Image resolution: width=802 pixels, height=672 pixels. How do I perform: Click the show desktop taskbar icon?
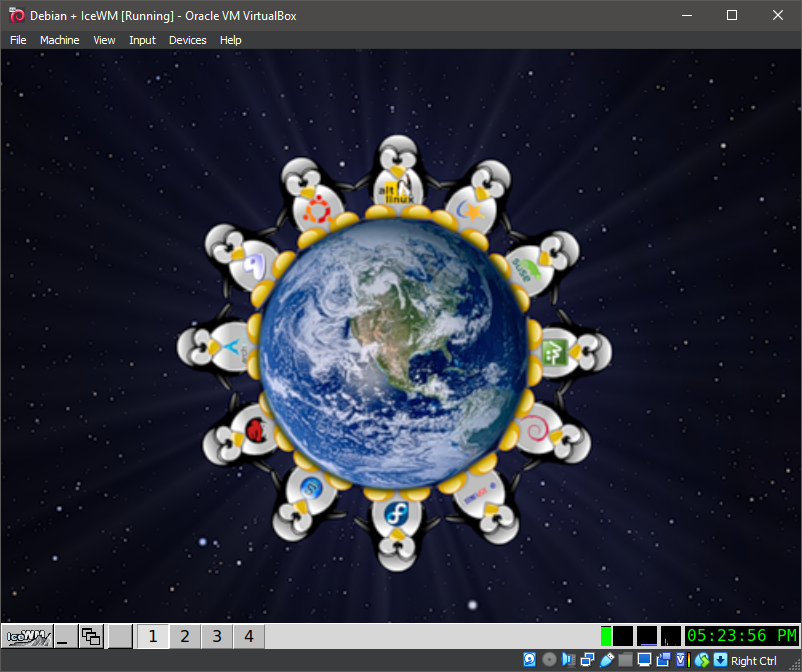coord(65,636)
